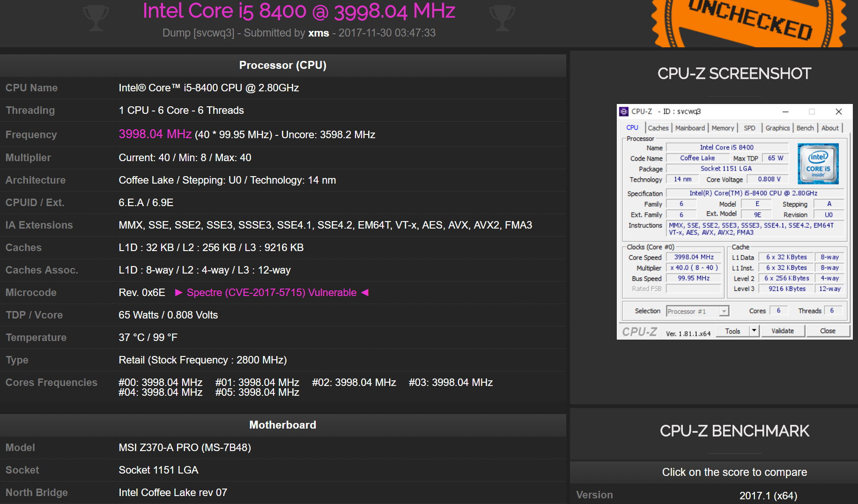Click 'Current: 40 / Min: 8 / Max: 40' value

pos(185,158)
